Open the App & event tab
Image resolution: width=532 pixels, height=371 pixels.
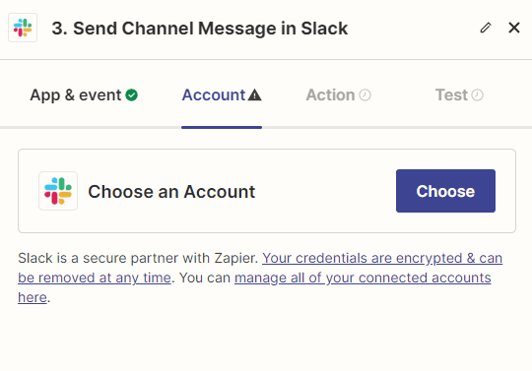(84, 95)
